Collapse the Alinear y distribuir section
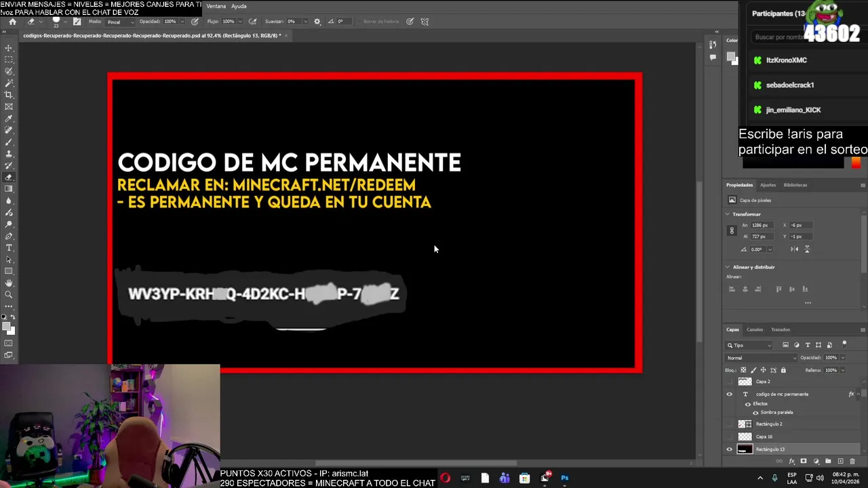Screen dimensions: 868x488 click(728, 267)
